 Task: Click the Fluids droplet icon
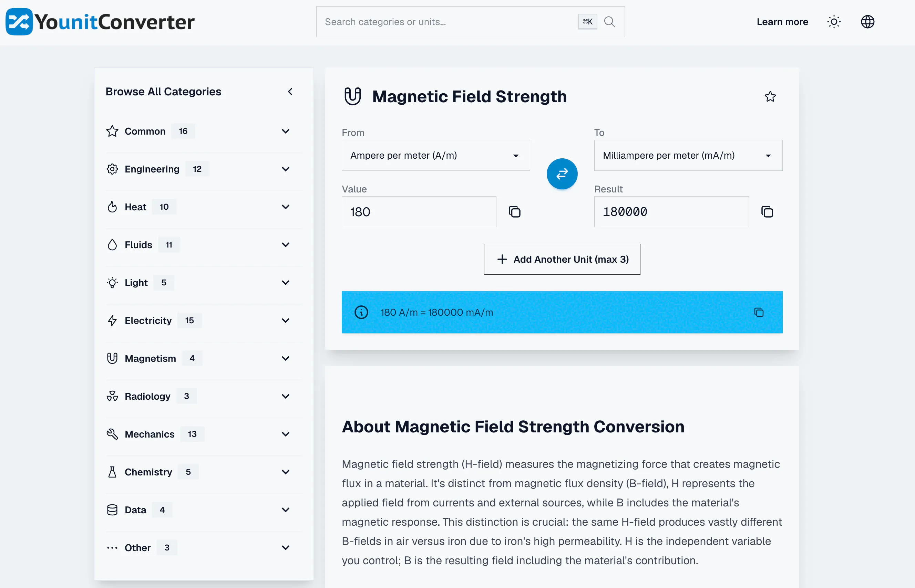click(x=112, y=245)
